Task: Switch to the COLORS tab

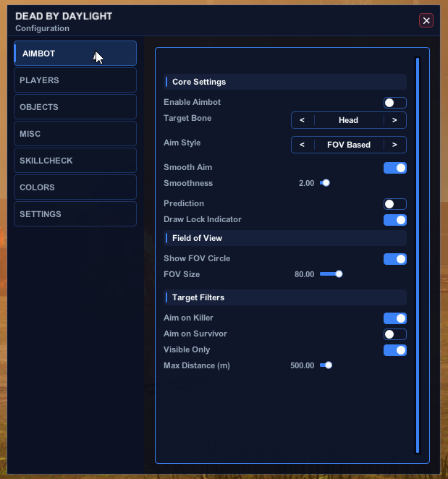Action: point(75,187)
